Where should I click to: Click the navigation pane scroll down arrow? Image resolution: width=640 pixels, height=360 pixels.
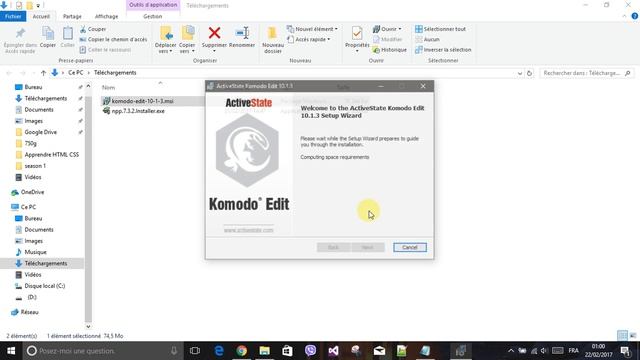point(88,326)
